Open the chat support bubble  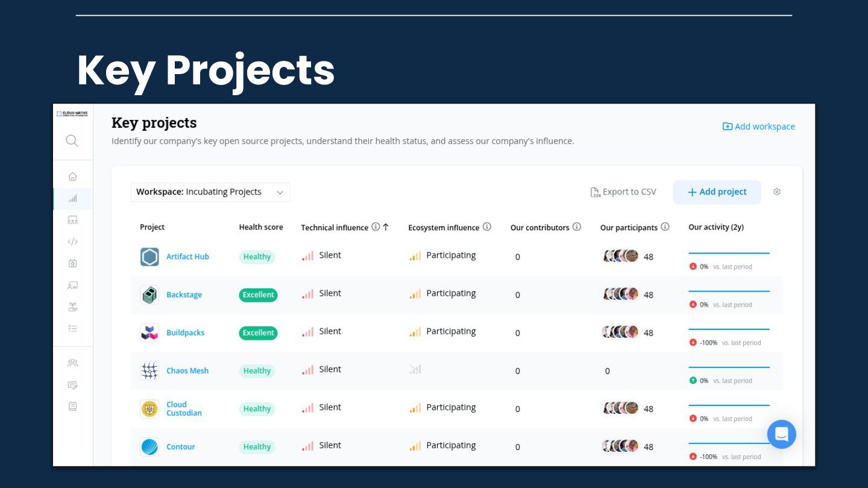click(x=782, y=434)
